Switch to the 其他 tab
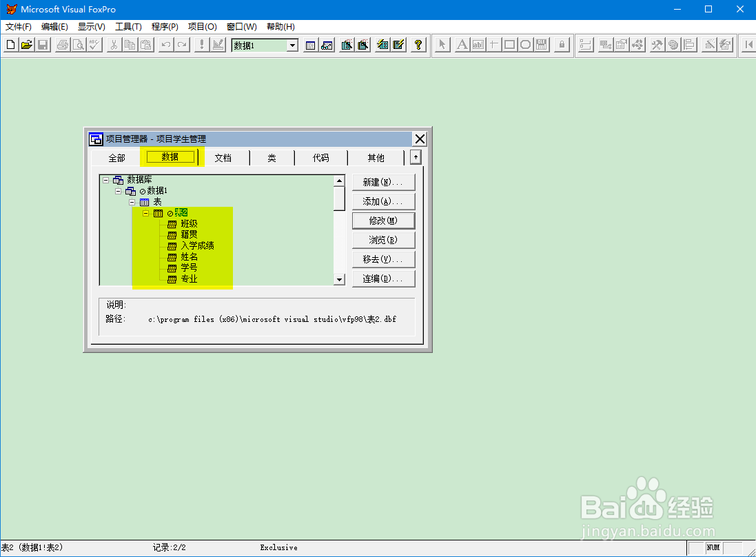This screenshot has height=557, width=756. tap(376, 158)
